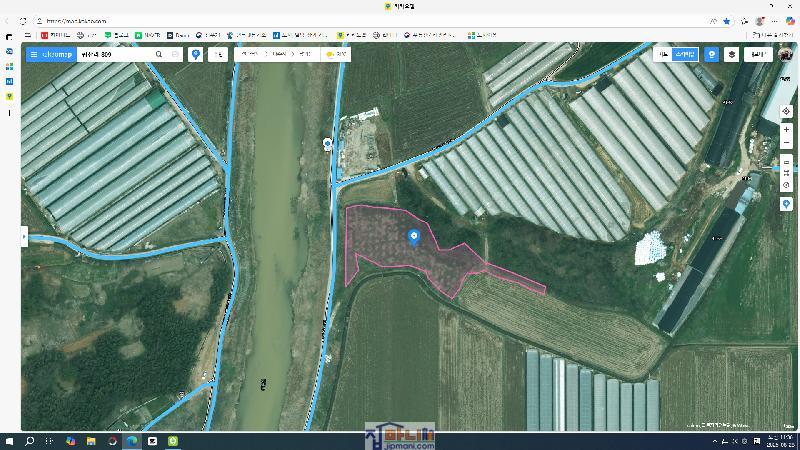Zoom out with the minus button
Screen dimensions: 800x450
(787, 143)
